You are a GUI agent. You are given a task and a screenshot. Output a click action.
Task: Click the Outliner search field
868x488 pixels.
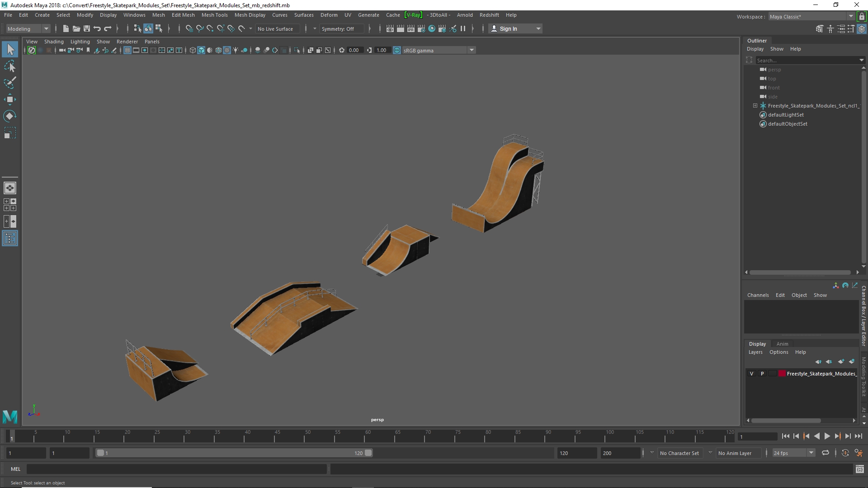click(807, 60)
